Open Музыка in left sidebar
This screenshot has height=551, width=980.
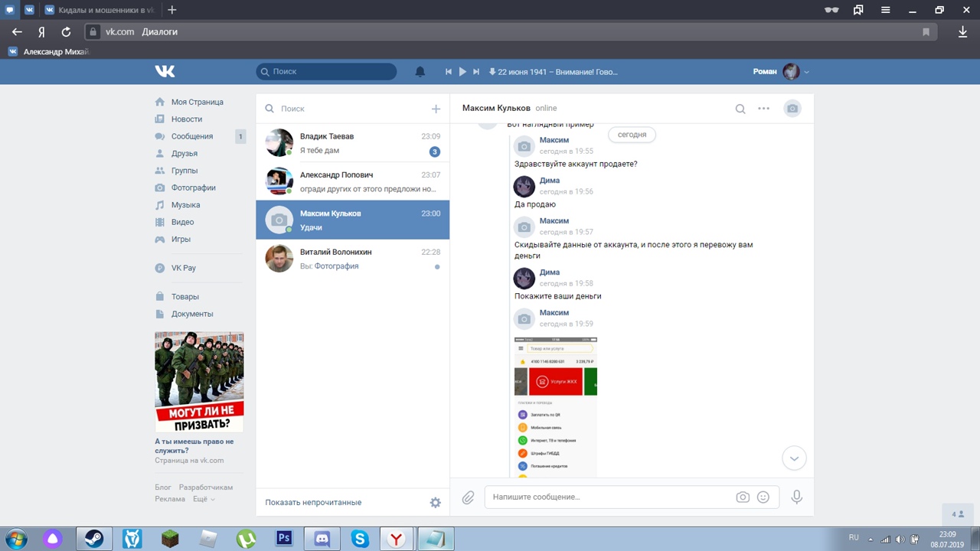click(185, 205)
